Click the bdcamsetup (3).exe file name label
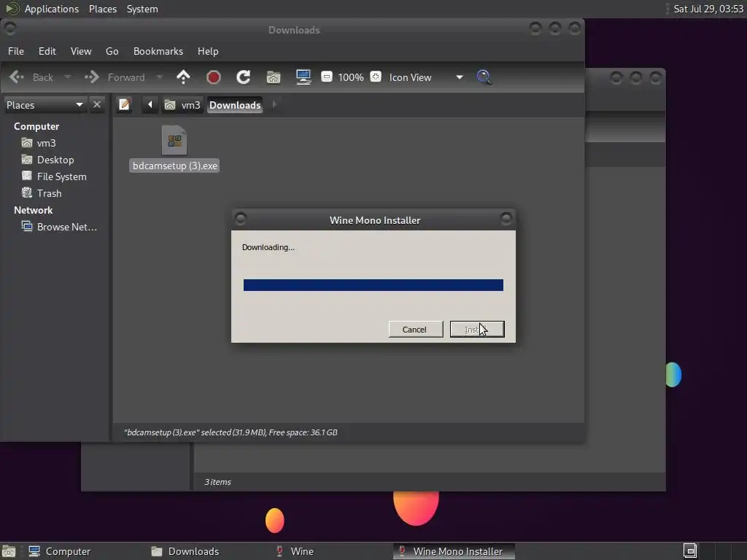The width and height of the screenshot is (747, 560). [175, 166]
